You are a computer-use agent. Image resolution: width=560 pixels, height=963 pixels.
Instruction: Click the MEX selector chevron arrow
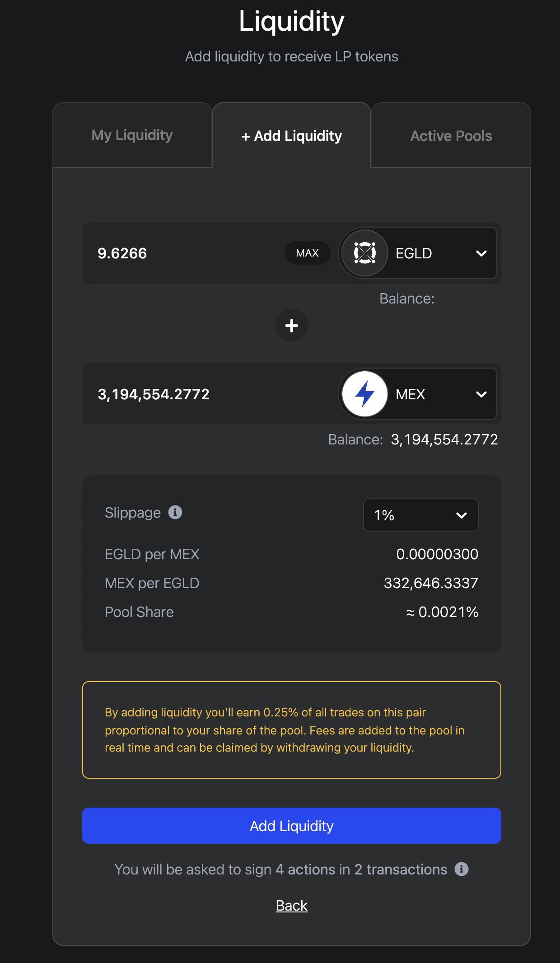pyautogui.click(x=481, y=394)
